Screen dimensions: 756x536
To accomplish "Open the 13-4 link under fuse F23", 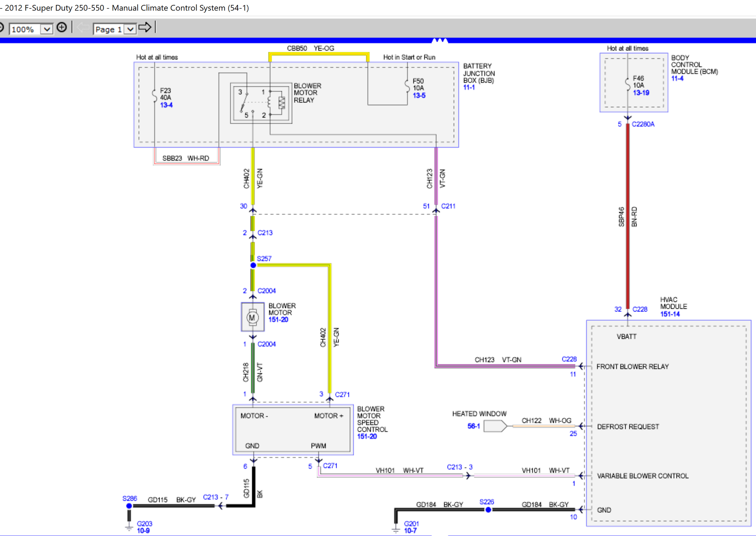I will point(166,105).
